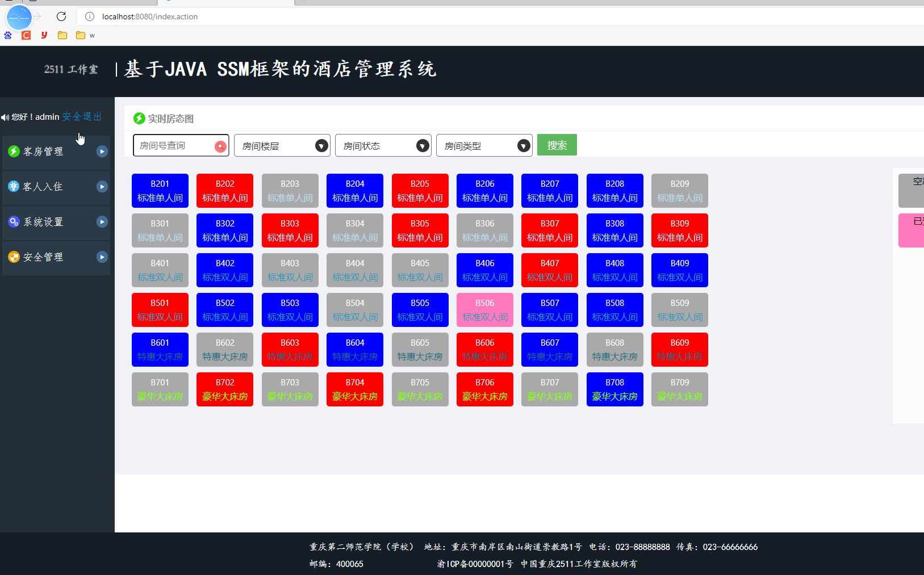Open 系统设置 sidebar menu

56,223
